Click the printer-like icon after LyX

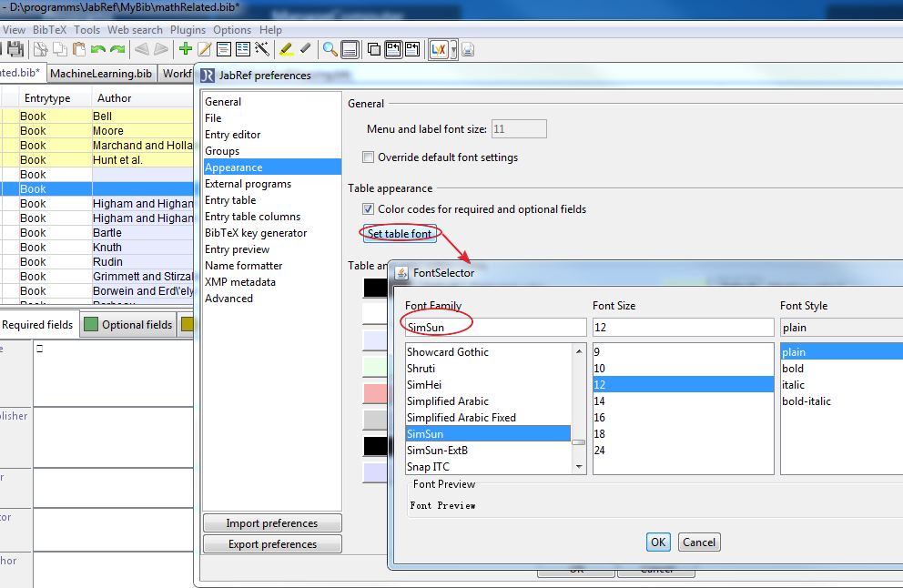(x=468, y=49)
